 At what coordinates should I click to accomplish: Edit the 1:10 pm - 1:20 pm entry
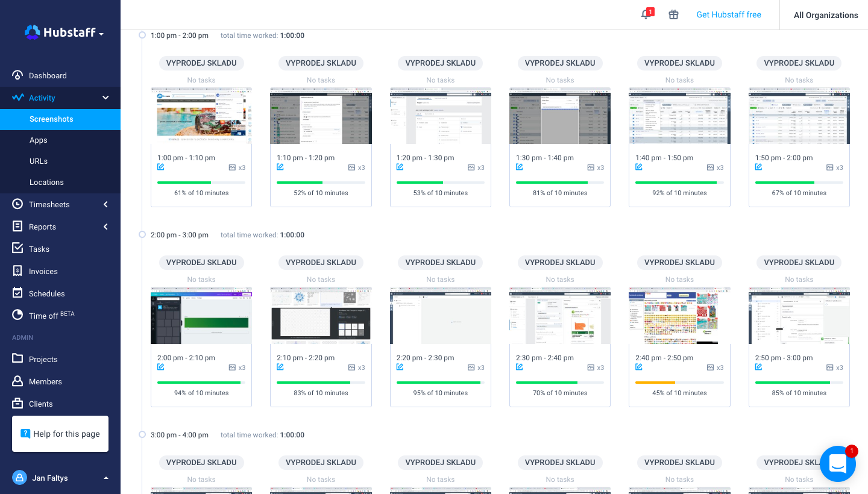coord(280,167)
